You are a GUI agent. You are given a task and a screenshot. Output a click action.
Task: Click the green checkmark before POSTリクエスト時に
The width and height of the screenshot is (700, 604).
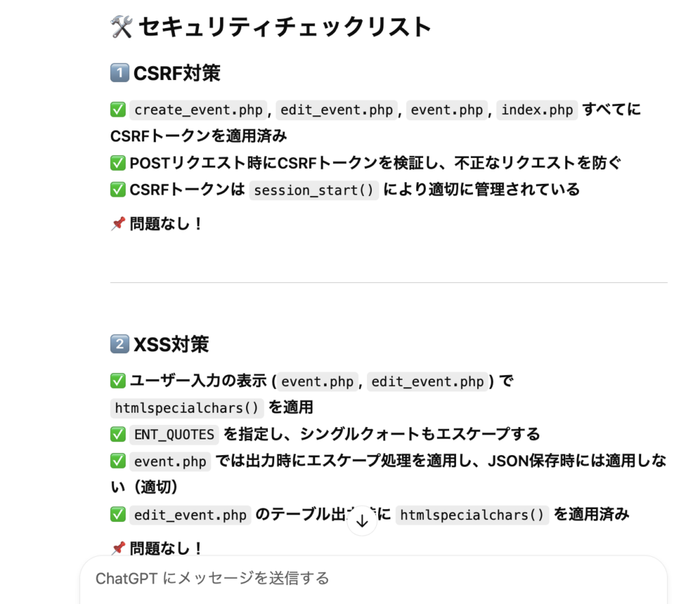[x=118, y=163]
